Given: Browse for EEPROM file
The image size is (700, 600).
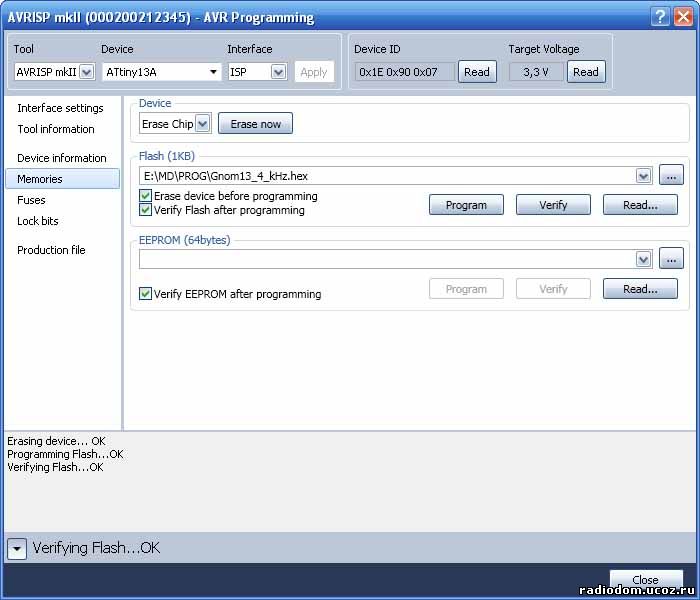Looking at the screenshot, I should pyautogui.click(x=671, y=259).
